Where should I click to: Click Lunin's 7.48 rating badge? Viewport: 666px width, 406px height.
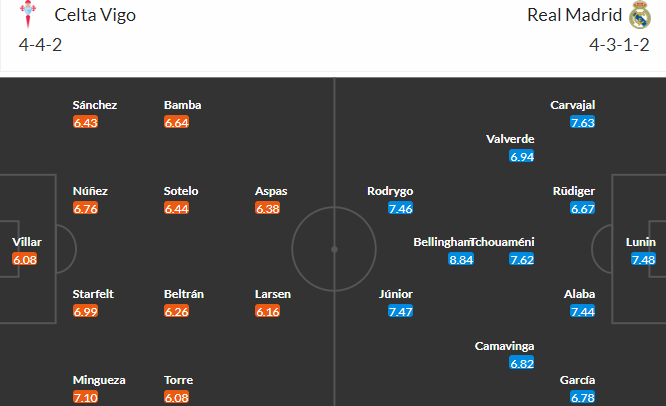pyautogui.click(x=643, y=259)
